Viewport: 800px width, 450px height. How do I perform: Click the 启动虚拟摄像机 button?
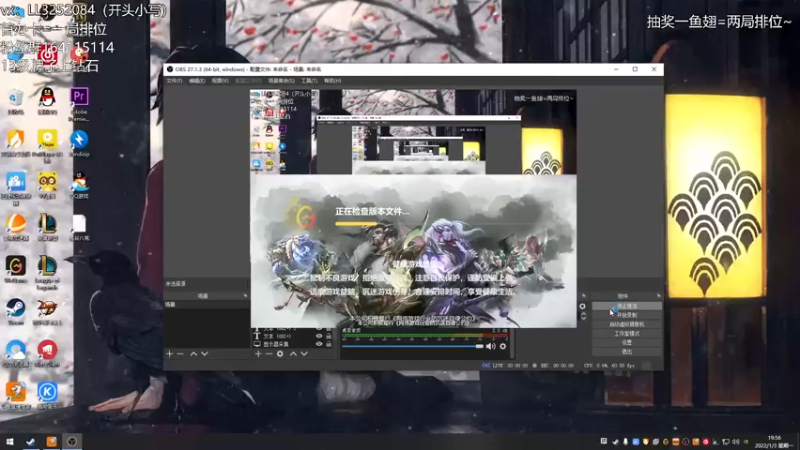(x=627, y=324)
